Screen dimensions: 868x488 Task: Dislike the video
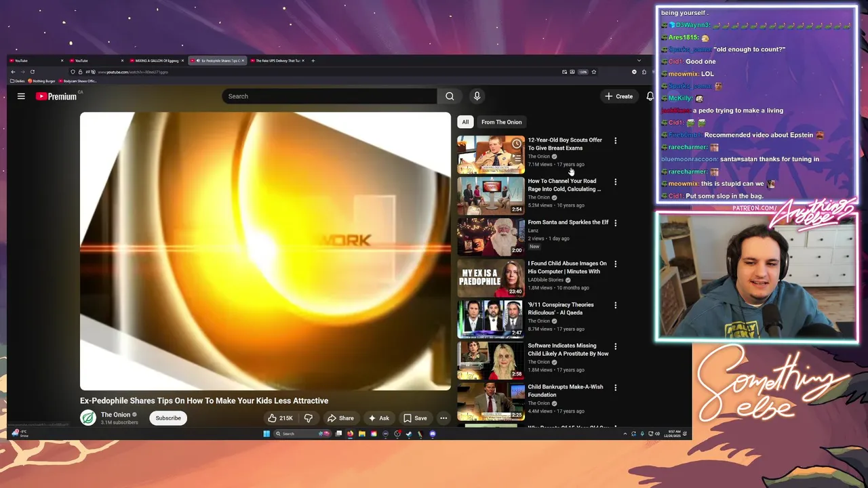(309, 418)
